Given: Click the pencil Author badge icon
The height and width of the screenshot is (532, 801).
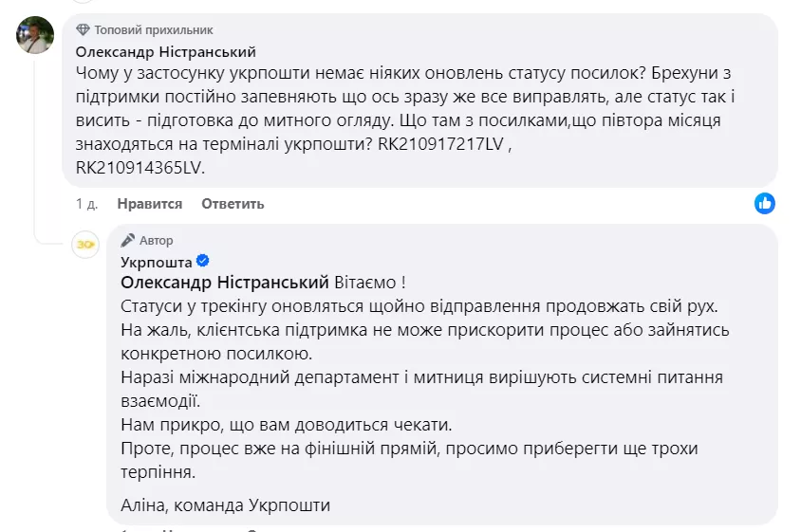Looking at the screenshot, I should 128,241.
